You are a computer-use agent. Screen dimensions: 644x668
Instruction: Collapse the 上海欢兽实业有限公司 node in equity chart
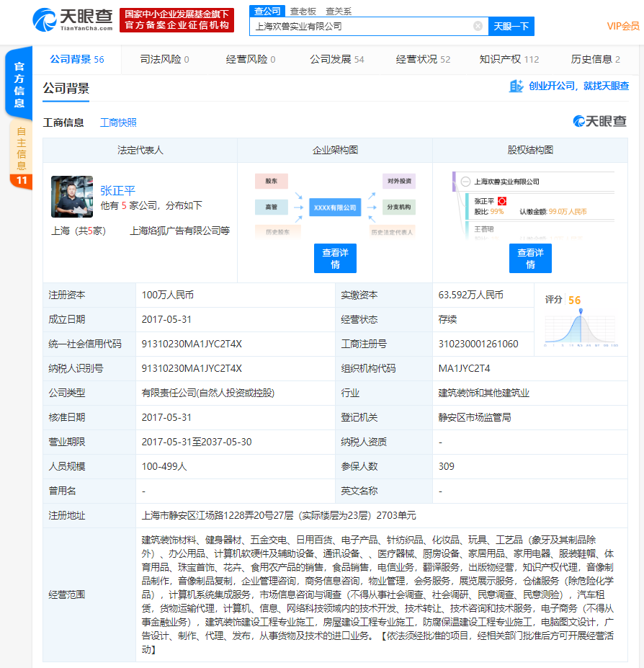(465, 182)
